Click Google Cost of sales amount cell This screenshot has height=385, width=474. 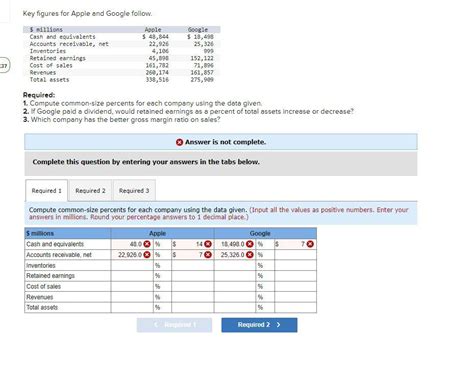coord(235,286)
